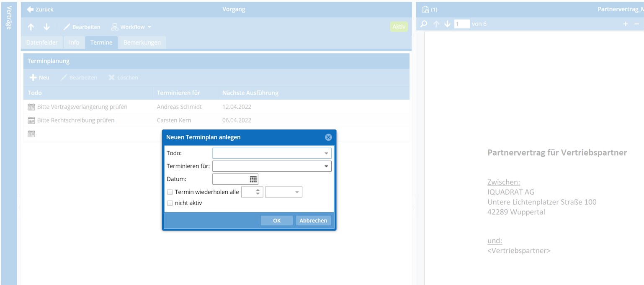This screenshot has height=285, width=644.
Task: Switch to the Info tab
Action: coord(74,42)
